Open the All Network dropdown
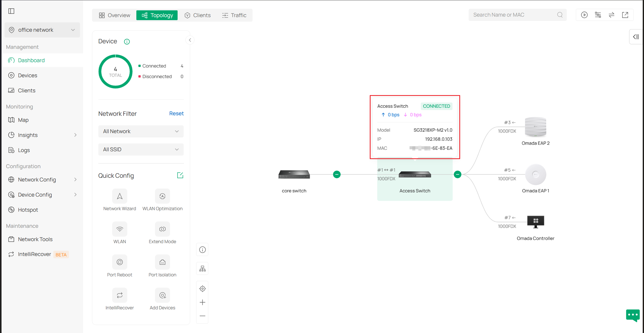This screenshot has width=644, height=333. point(141,131)
